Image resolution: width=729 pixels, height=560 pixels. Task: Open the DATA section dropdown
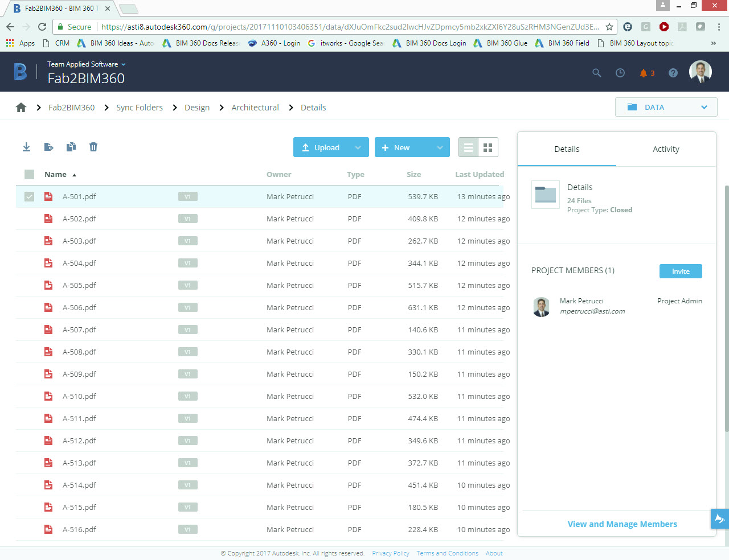point(666,107)
